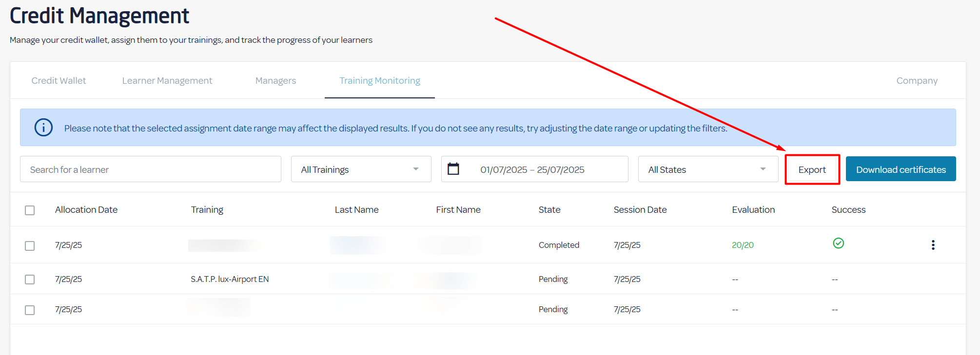Switch to the Credit Wallet tab
Viewport: 980px width, 355px height.
[59, 81]
